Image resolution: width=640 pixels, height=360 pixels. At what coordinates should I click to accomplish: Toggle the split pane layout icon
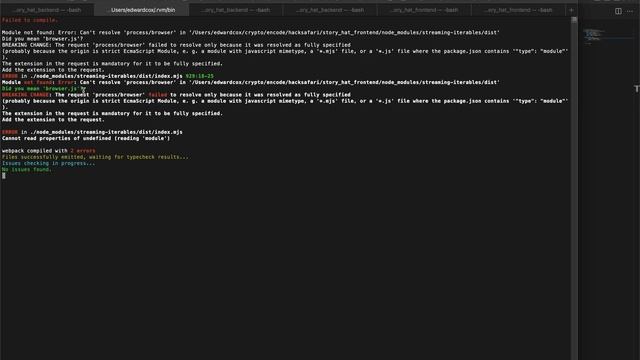(618, 11)
